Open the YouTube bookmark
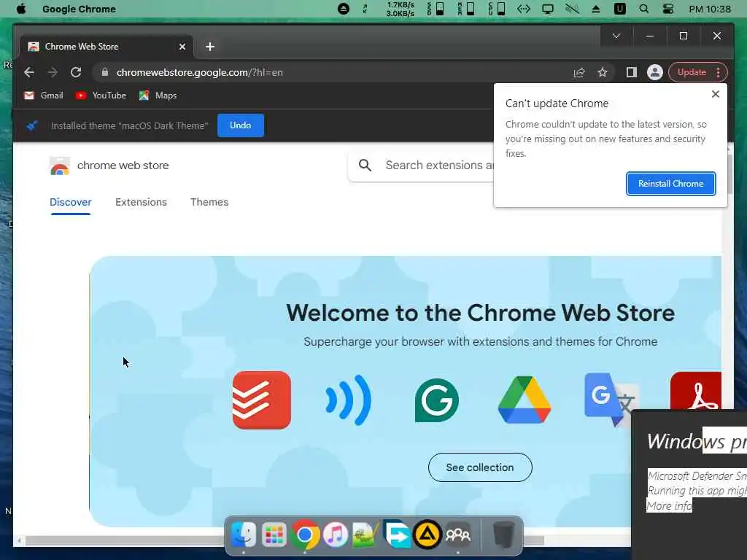The height and width of the screenshot is (560, 747). (x=101, y=96)
